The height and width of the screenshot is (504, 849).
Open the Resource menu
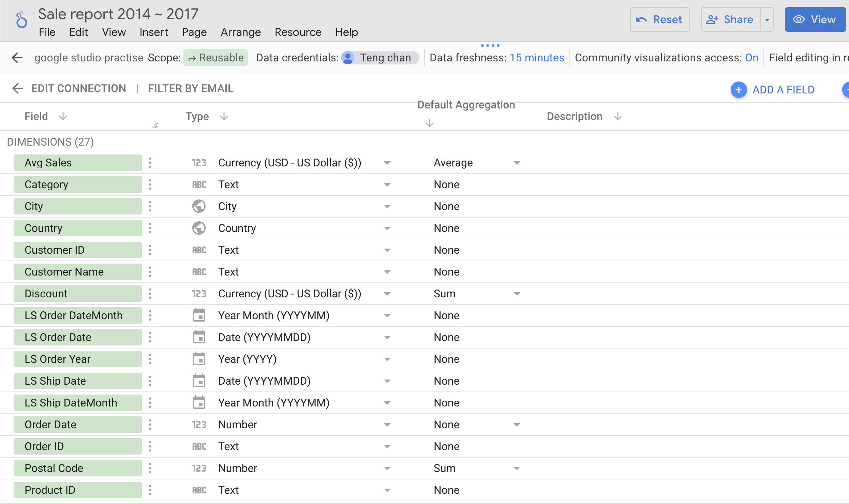click(x=298, y=32)
